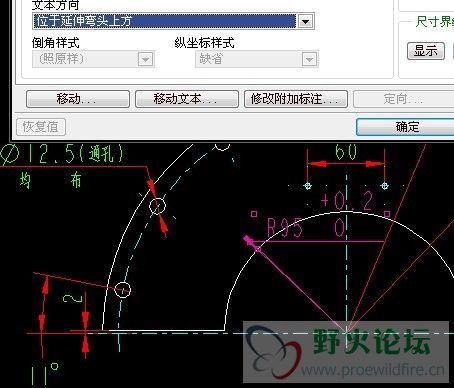Viewport: 454px width, 388px height.
Task: Expand the 倒角样式 dropdown
Action: pos(145,60)
